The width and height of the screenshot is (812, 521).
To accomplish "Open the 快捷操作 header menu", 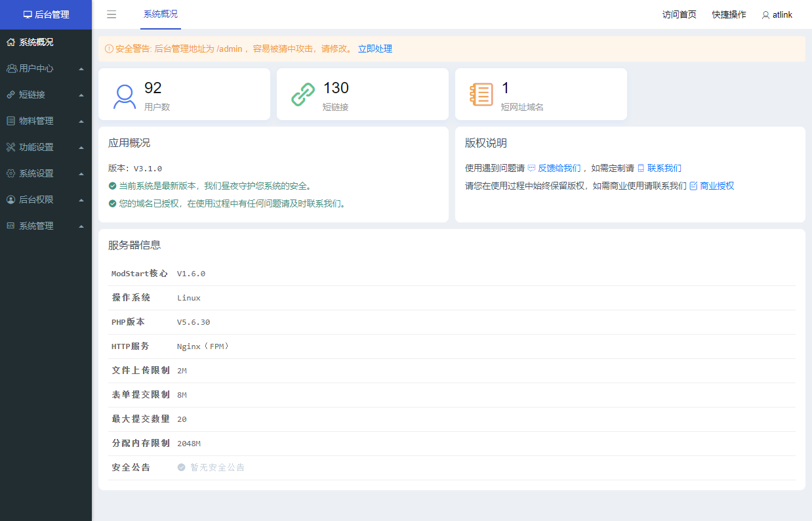I will [x=729, y=14].
